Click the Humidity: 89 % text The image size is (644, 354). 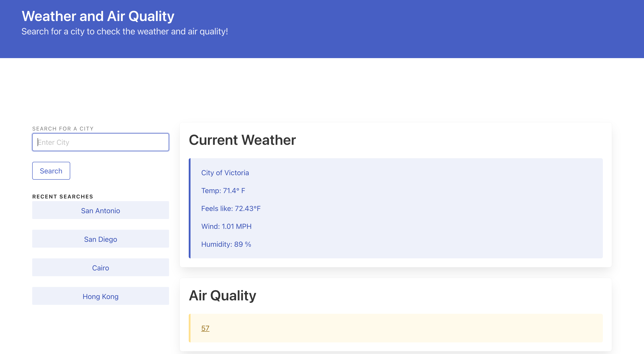226,244
